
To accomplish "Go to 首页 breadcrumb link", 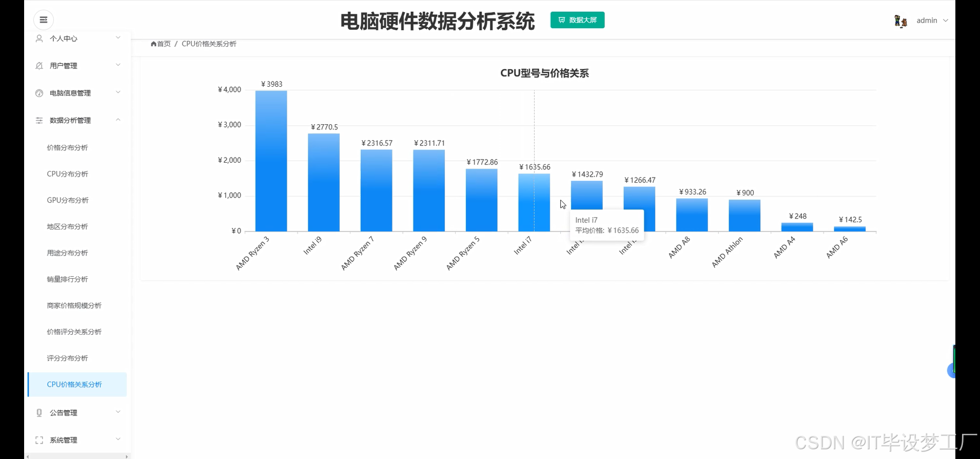I will click(164, 44).
